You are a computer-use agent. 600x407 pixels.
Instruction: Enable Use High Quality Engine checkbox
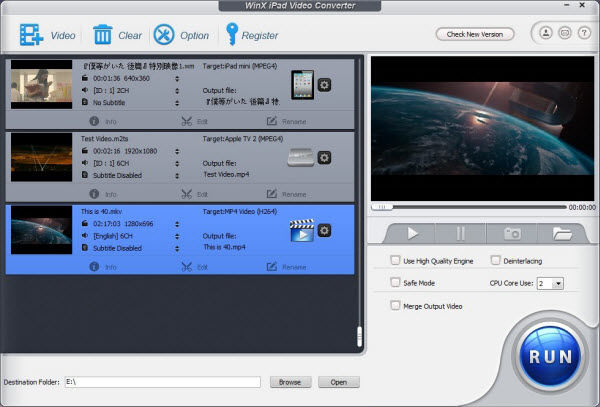pyautogui.click(x=395, y=260)
